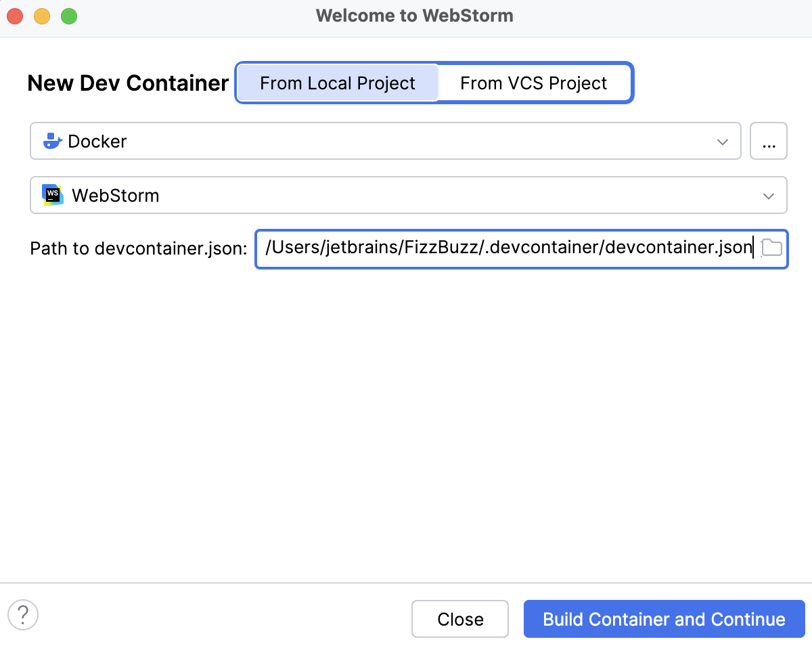This screenshot has height=650, width=812.
Task: Click the help question mark icon
Action: (x=24, y=615)
